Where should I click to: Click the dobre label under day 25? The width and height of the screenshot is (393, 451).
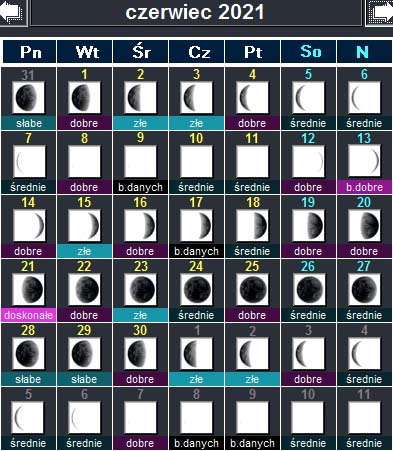[252, 315]
